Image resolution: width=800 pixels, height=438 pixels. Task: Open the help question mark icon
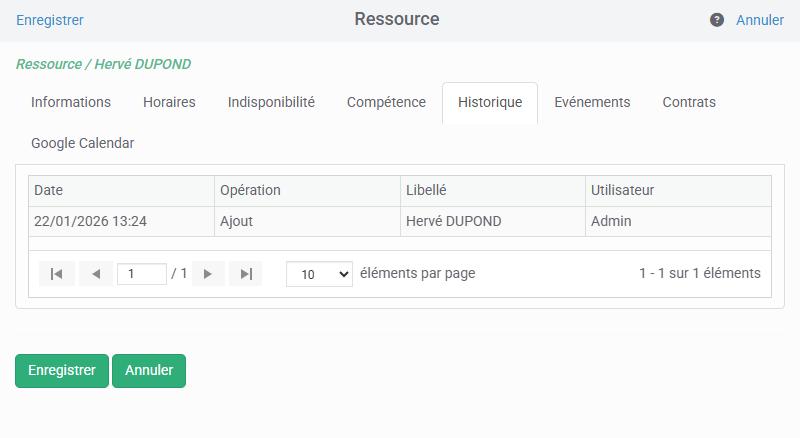tap(716, 20)
